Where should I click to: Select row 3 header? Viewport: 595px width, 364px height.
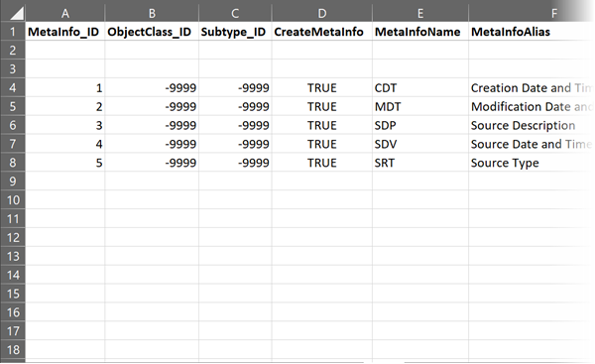[13, 68]
